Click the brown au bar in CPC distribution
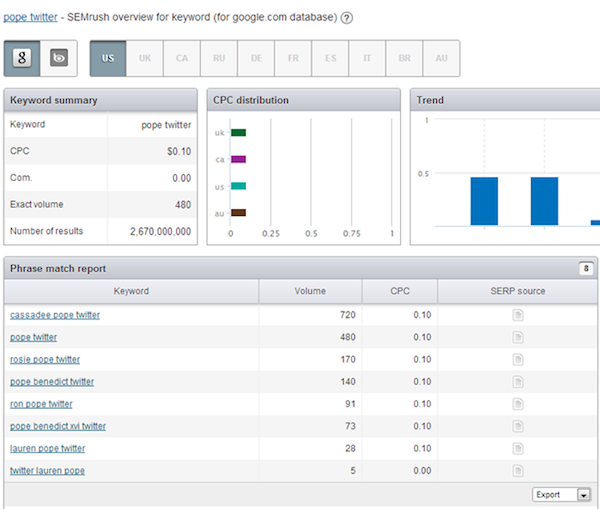 click(x=238, y=213)
